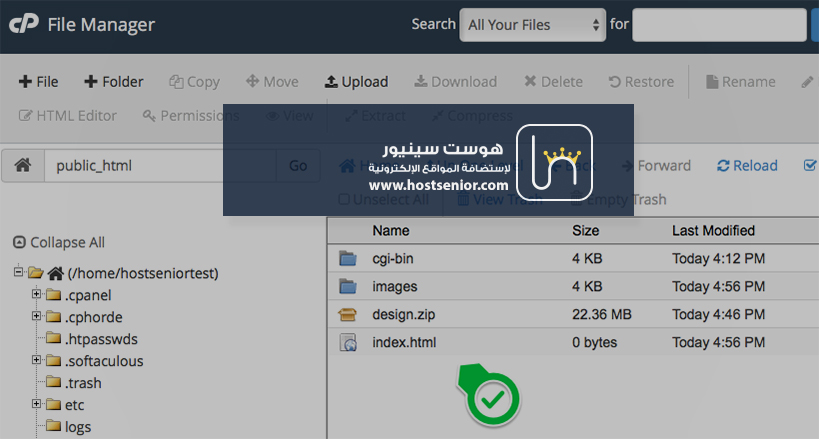Click the cPanel logo icon
The image size is (819, 439).
point(24,24)
